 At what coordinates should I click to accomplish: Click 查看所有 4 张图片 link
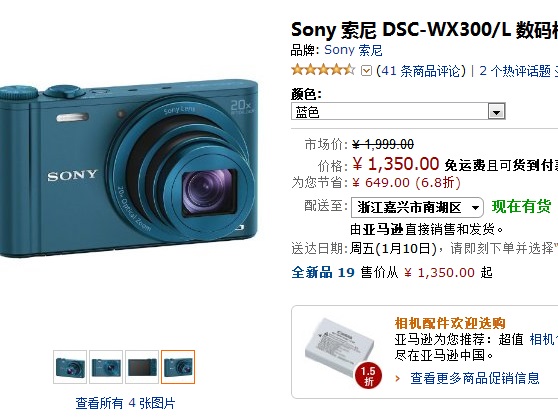[x=125, y=403]
